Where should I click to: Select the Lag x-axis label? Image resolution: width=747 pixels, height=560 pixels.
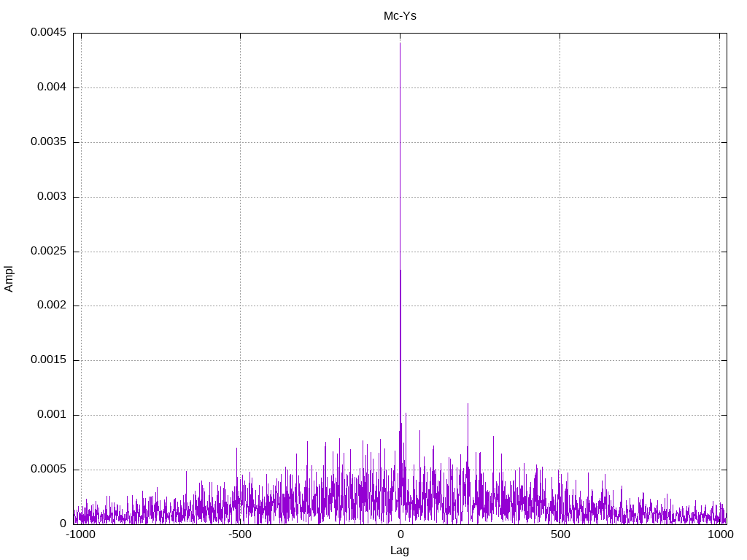pos(400,551)
